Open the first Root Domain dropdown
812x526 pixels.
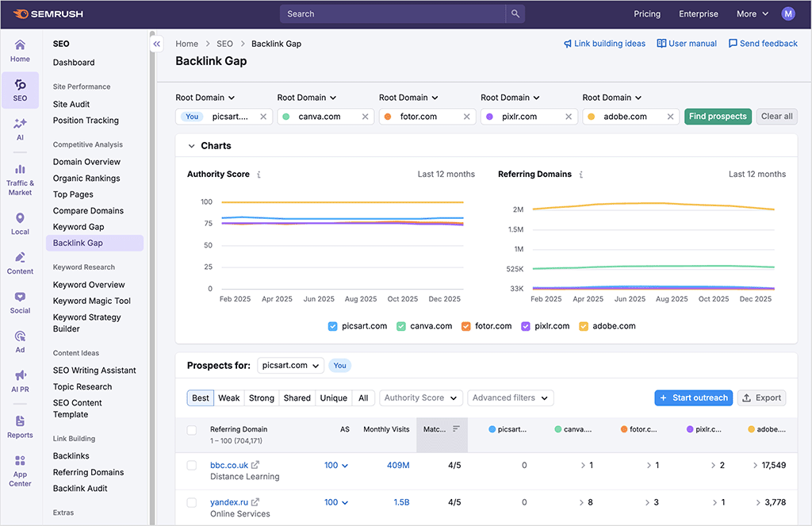point(205,98)
